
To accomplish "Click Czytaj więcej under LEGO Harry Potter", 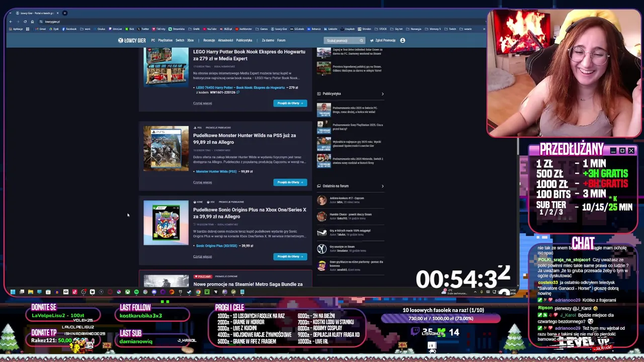I will 202,103.
